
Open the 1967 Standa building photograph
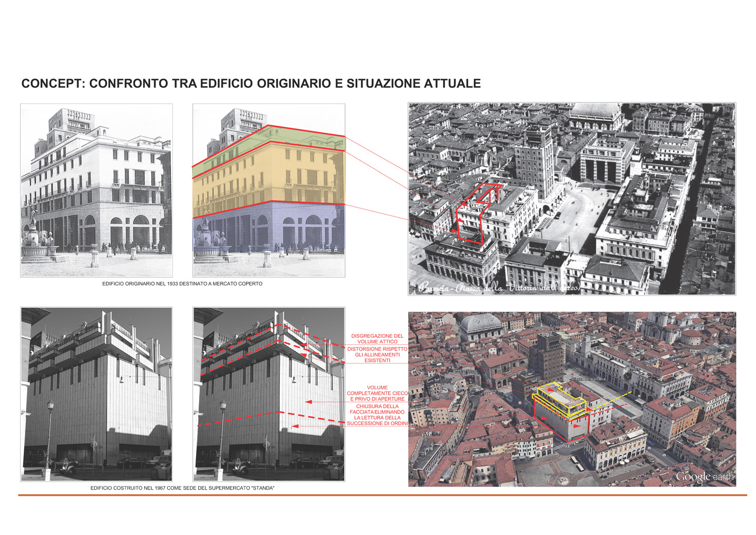[96, 394]
